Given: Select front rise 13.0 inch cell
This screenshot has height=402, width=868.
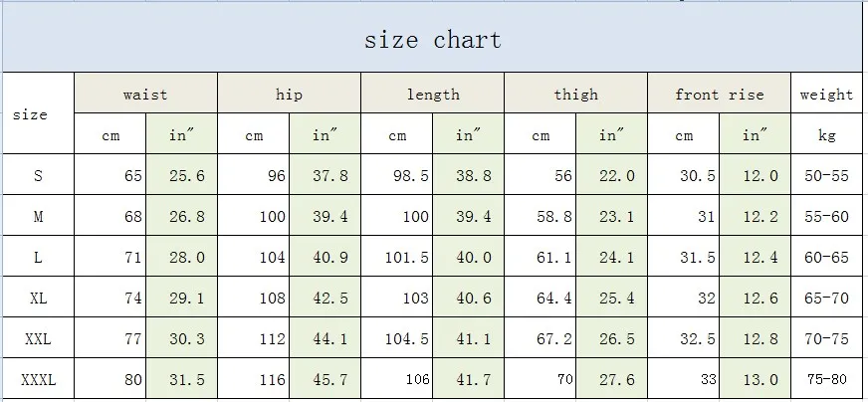Looking at the screenshot, I should point(756,379).
